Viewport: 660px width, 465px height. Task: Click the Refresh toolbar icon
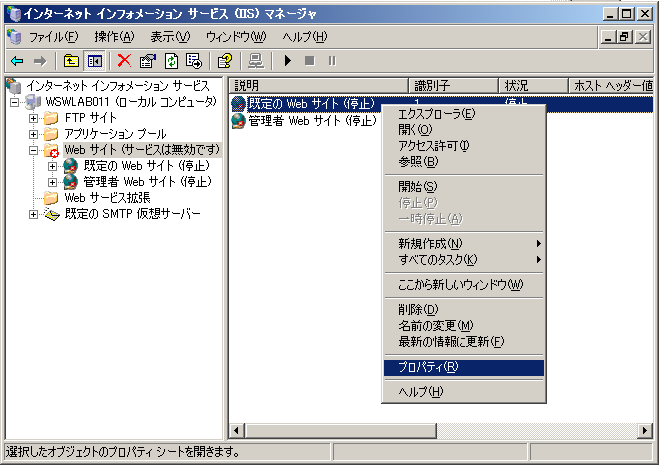[170, 61]
